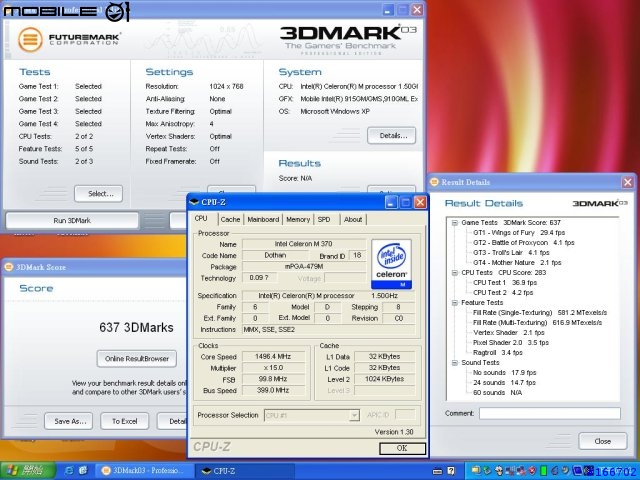Select Pixel Shader 2.0 result row
This screenshot has width=640, height=480.
click(x=511, y=343)
